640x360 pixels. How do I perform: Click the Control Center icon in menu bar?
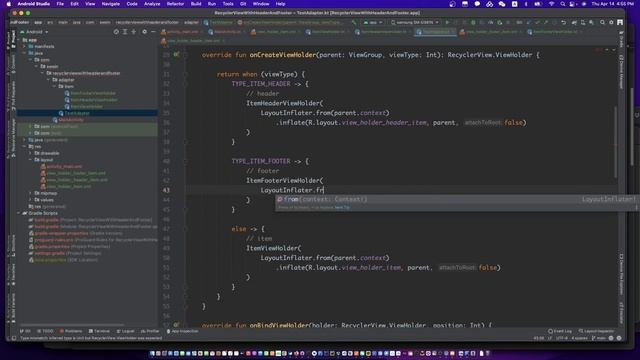(573, 4)
